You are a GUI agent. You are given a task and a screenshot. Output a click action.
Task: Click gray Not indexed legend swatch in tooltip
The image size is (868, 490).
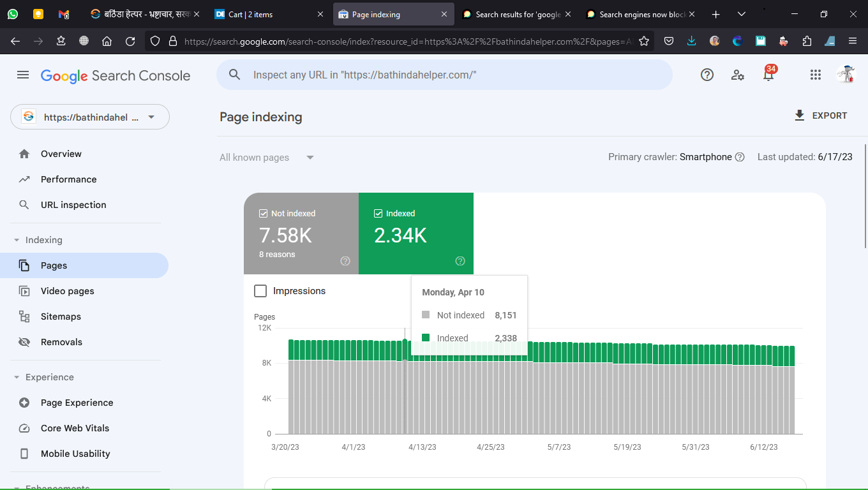(x=426, y=315)
